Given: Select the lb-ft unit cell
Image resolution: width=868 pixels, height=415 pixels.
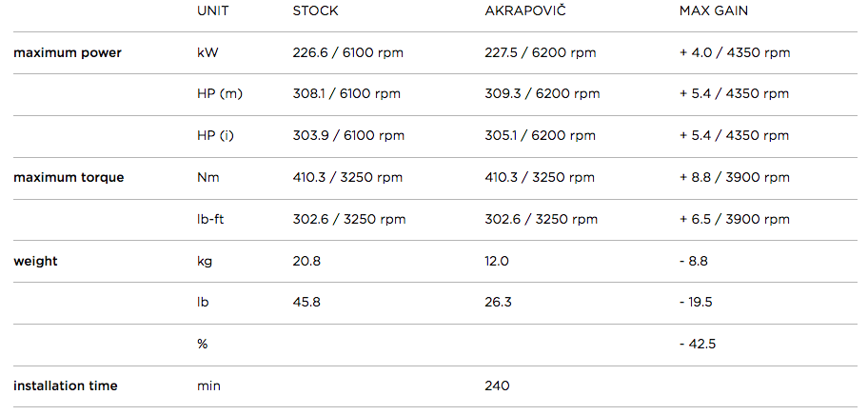Looking at the screenshot, I should pos(211,219).
